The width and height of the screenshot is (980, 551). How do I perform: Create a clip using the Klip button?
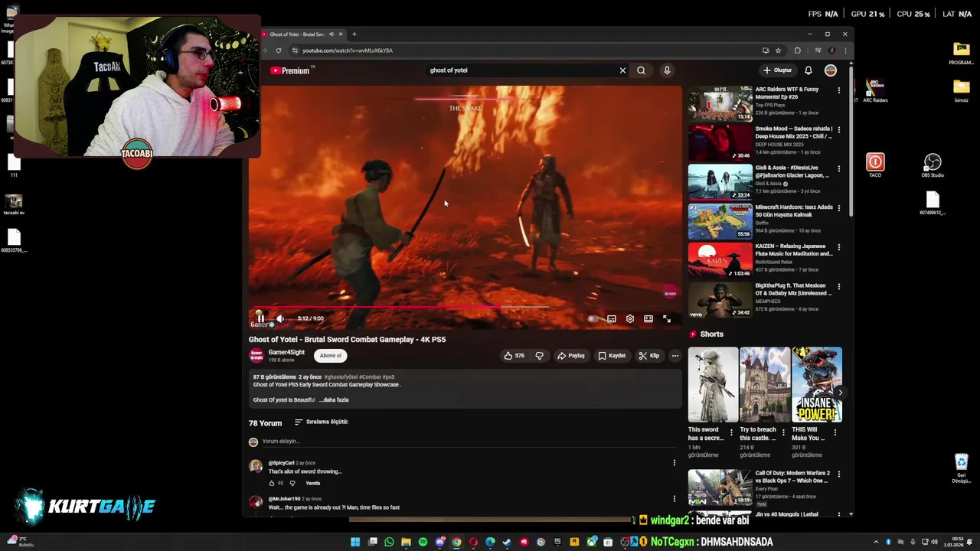click(648, 356)
